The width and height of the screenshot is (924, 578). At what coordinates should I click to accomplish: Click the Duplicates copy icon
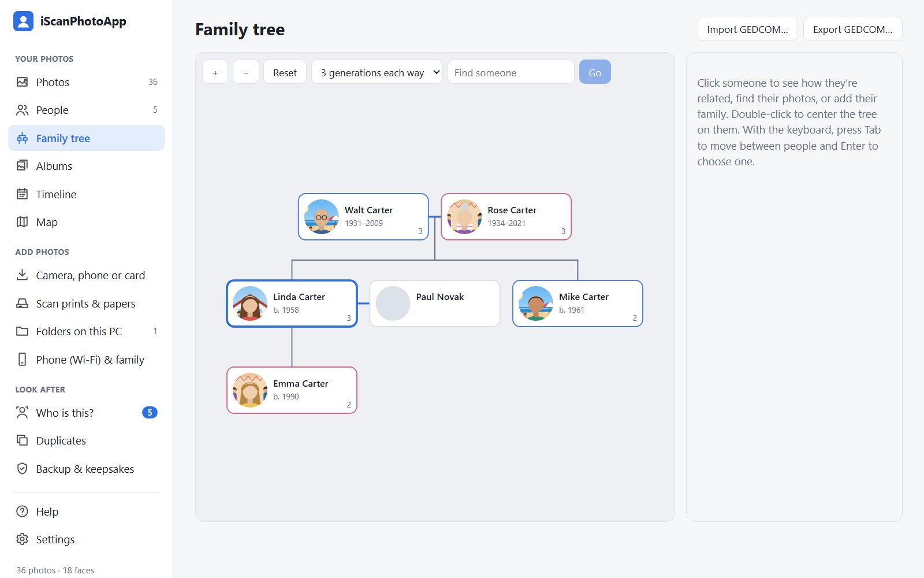click(x=22, y=440)
